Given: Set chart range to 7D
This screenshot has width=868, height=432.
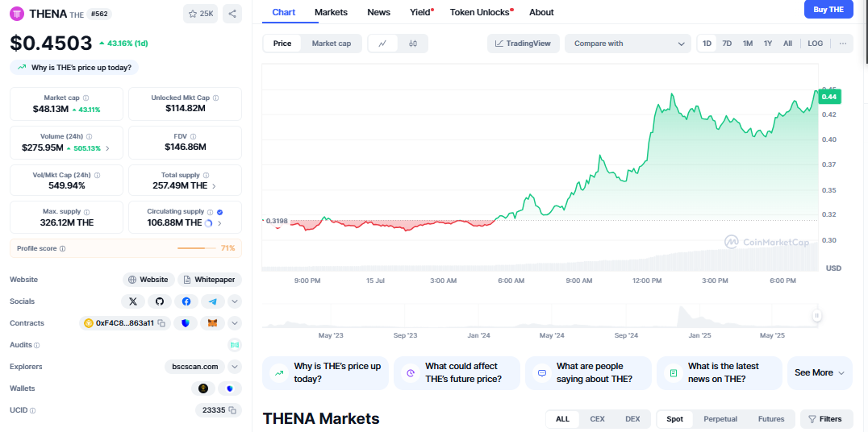Looking at the screenshot, I should tap(727, 44).
